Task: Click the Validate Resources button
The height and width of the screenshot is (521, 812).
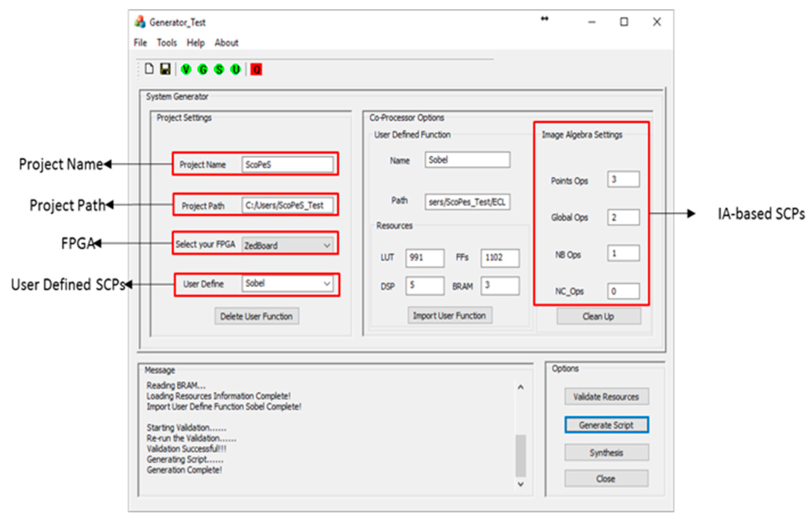Action: [606, 396]
